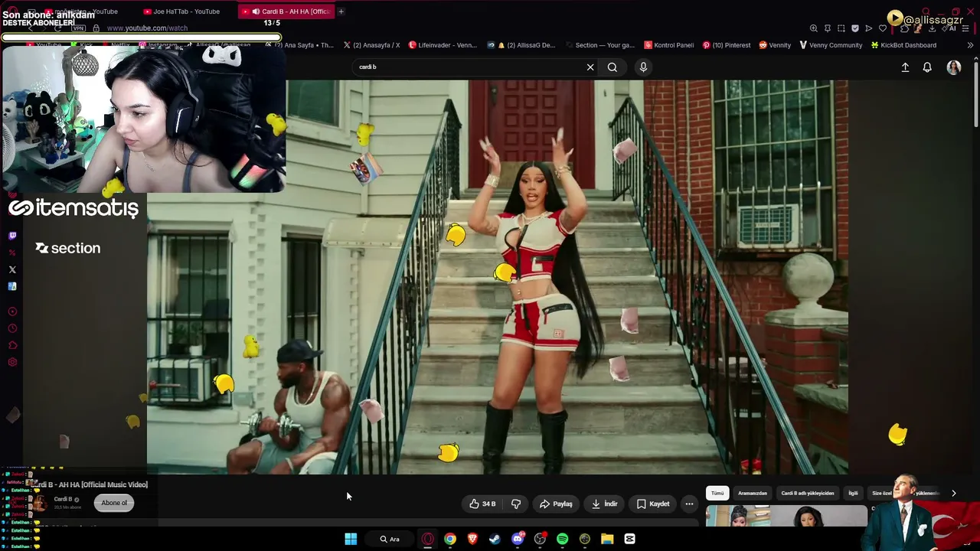Subscribe with the Abone ol button
The image size is (980, 551).
coord(114,503)
